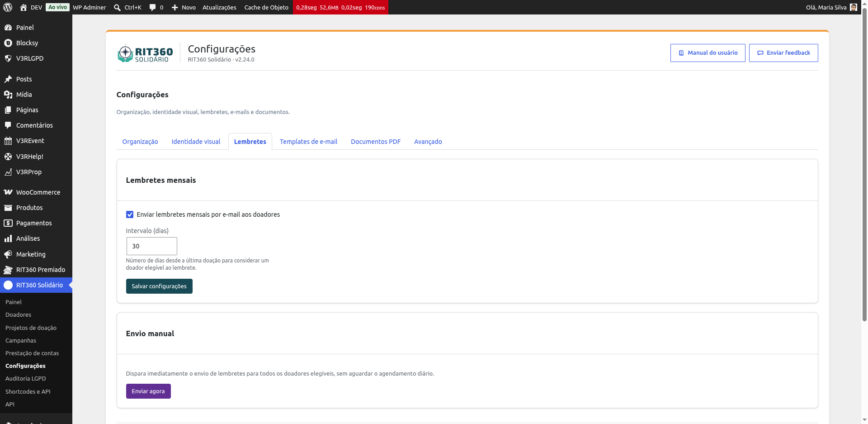Open the Documentos PDF tab

tap(376, 142)
